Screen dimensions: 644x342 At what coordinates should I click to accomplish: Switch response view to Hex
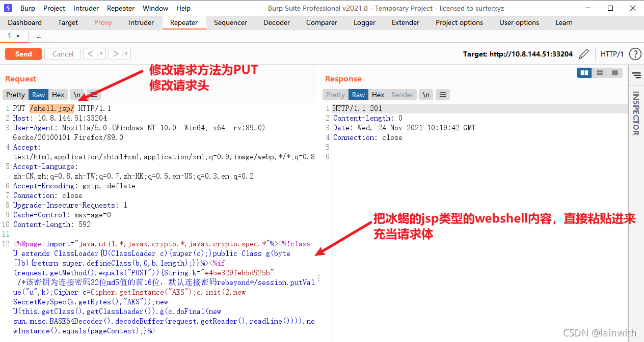tap(378, 95)
